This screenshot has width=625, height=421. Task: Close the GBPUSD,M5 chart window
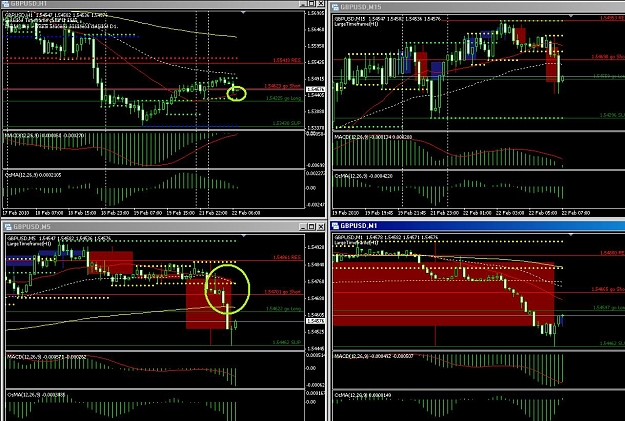click(x=321, y=227)
